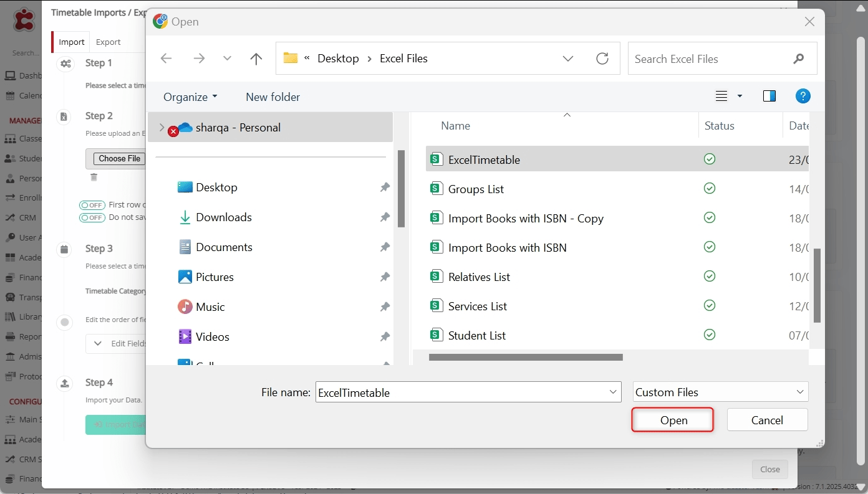Click the horizontal scrollbar of file list
868x494 pixels.
pyautogui.click(x=526, y=358)
